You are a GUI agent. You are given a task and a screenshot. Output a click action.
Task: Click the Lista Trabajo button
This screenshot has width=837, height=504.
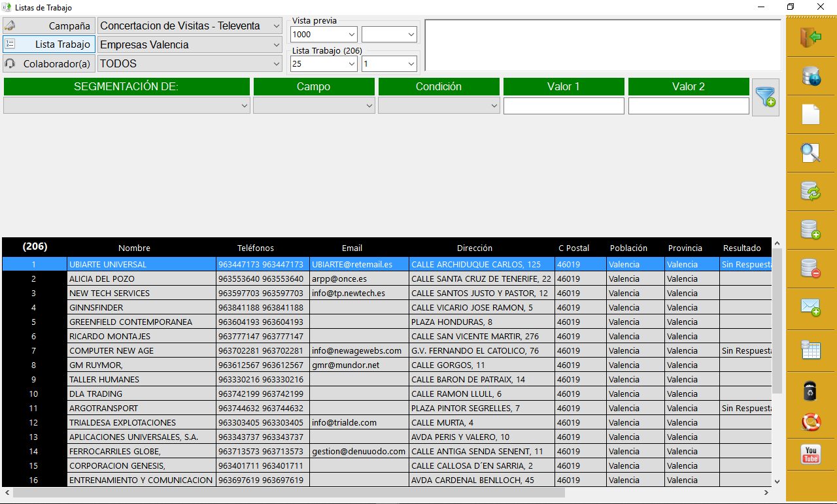click(x=49, y=44)
